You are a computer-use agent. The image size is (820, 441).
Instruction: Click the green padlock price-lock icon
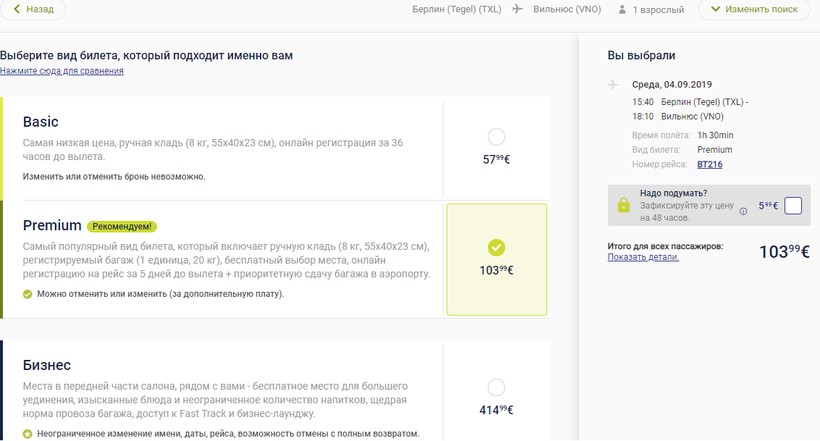623,205
